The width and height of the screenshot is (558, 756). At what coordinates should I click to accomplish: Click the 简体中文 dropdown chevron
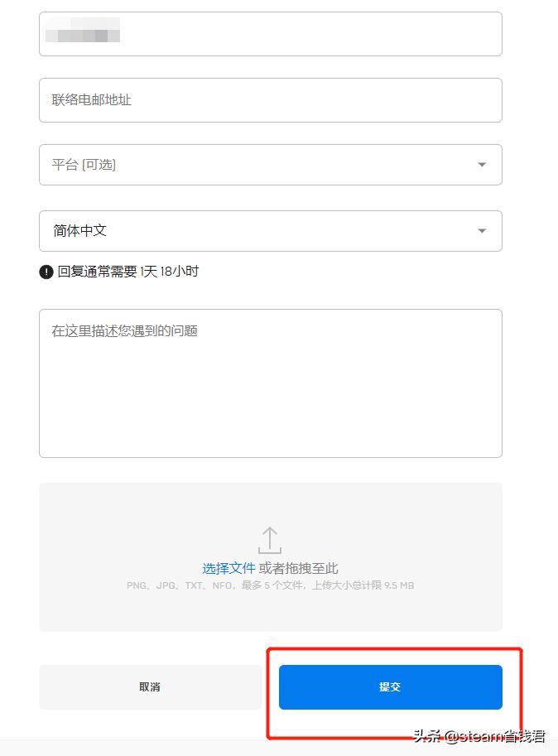(x=482, y=231)
